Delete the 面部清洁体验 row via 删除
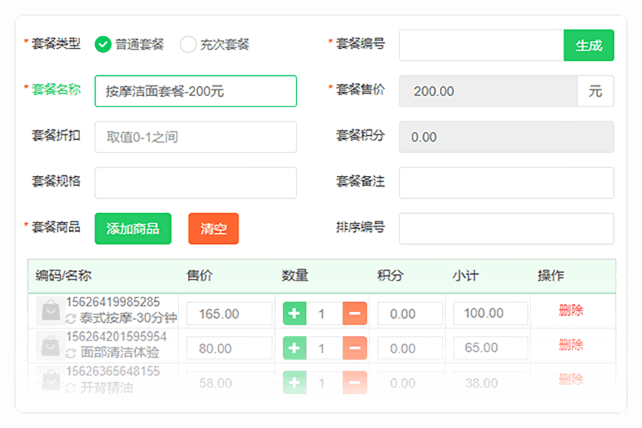 tap(571, 344)
